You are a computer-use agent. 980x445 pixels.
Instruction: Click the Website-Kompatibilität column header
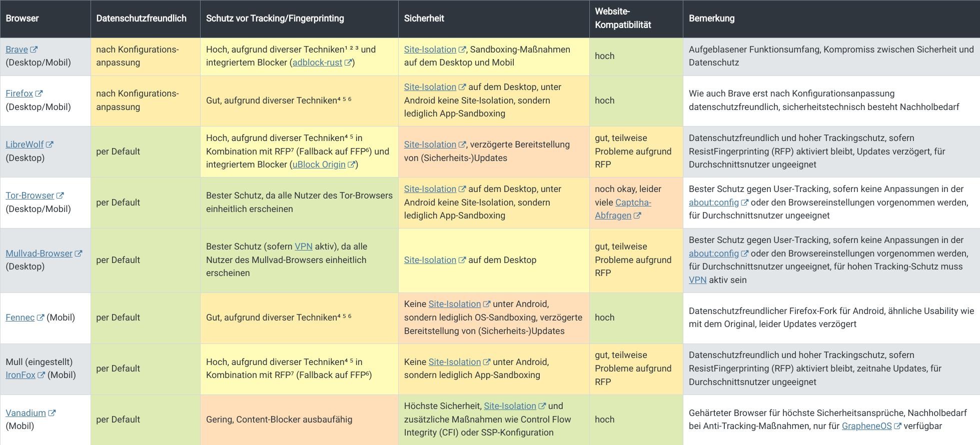point(623,18)
